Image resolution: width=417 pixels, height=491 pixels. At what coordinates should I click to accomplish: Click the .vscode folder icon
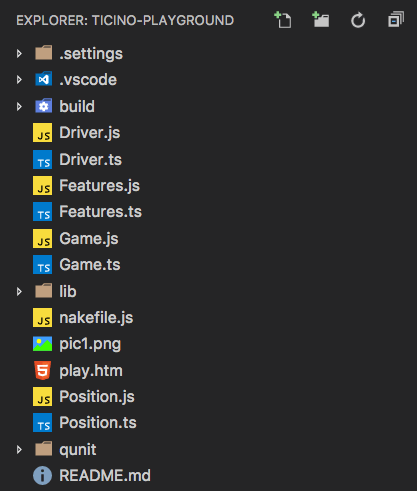(x=43, y=79)
